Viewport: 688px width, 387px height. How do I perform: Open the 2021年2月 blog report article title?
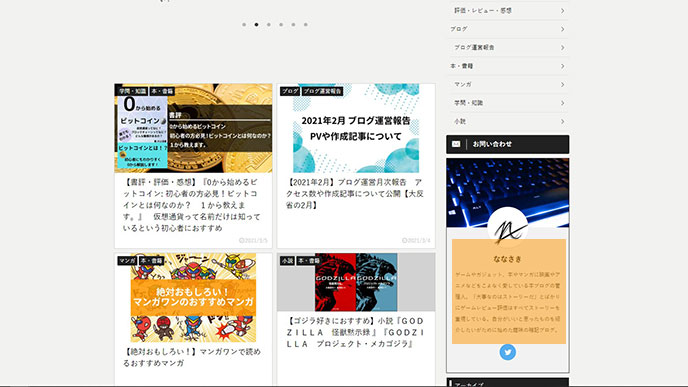(x=355, y=194)
